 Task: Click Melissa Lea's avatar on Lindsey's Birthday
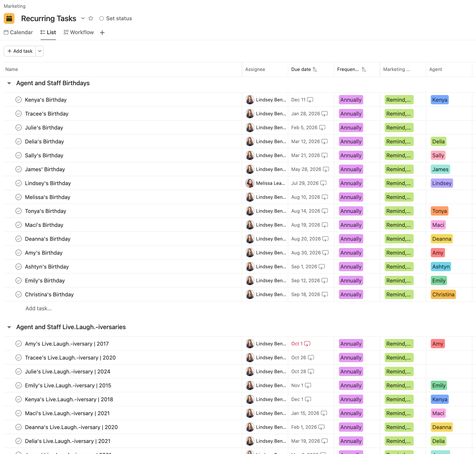[x=250, y=183]
